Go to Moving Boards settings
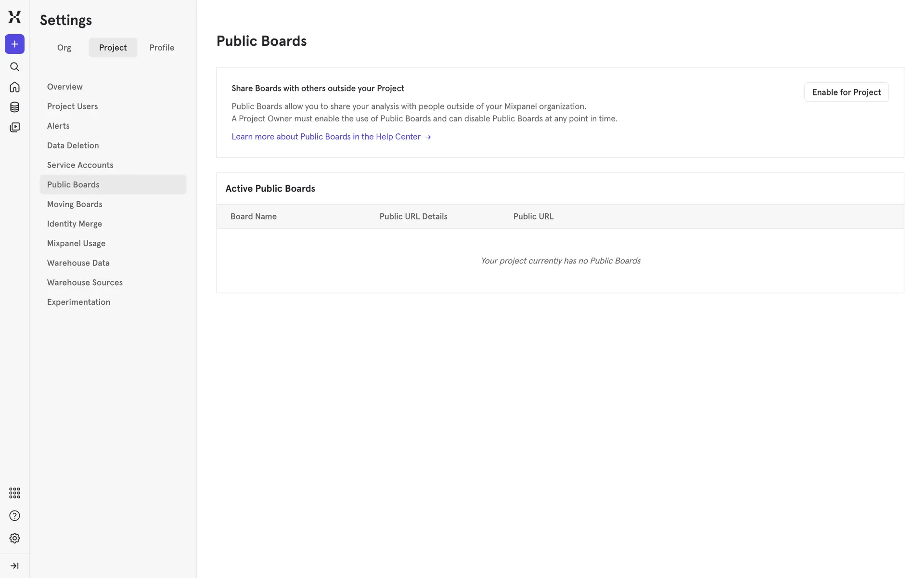Image resolution: width=924 pixels, height=578 pixels. [75, 204]
